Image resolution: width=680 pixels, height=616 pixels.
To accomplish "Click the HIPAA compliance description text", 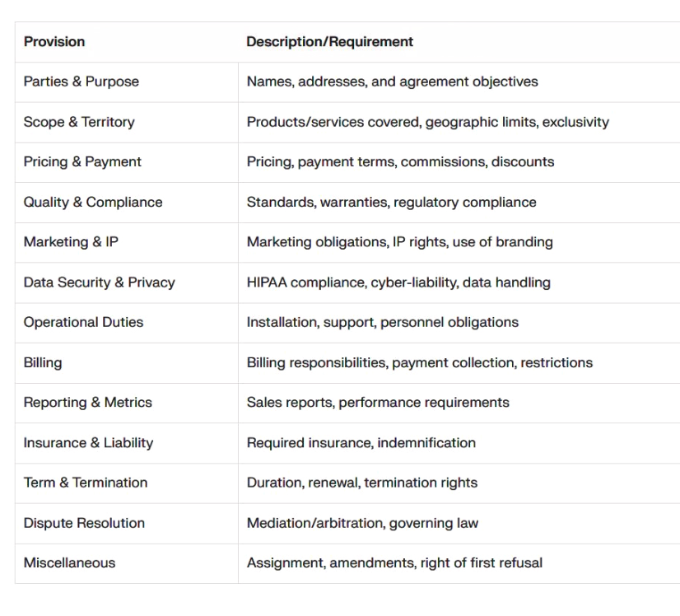I will click(x=398, y=282).
